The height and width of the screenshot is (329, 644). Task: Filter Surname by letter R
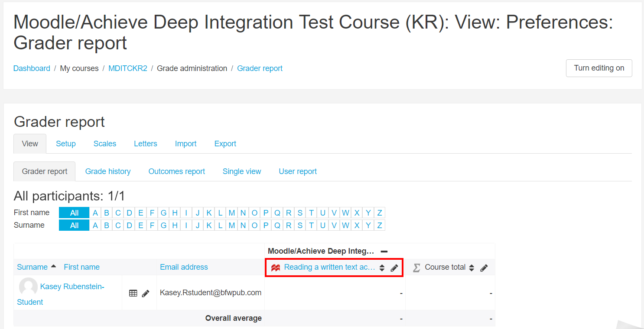[x=289, y=225]
